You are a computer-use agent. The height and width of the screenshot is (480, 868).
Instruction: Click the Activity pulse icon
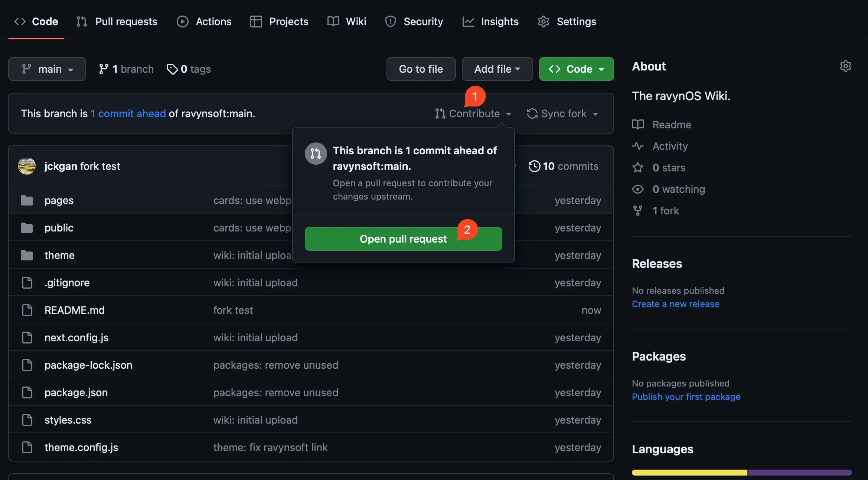tap(638, 146)
